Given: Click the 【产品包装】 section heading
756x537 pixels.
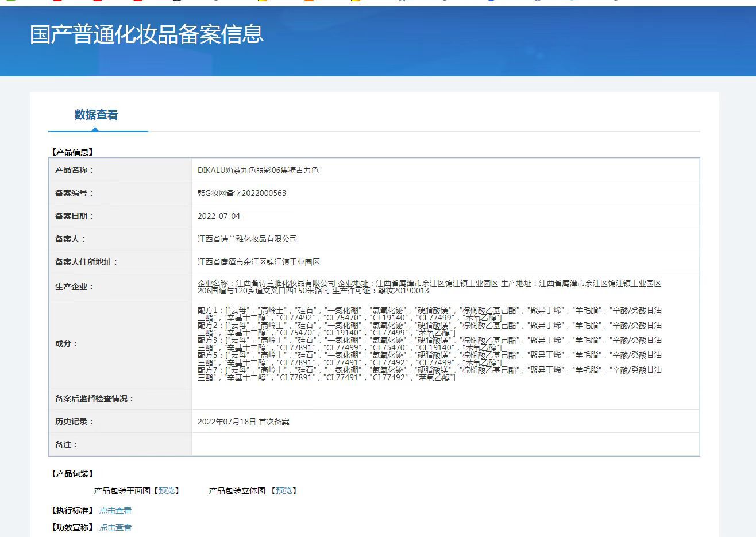Looking at the screenshot, I should click(x=72, y=474).
